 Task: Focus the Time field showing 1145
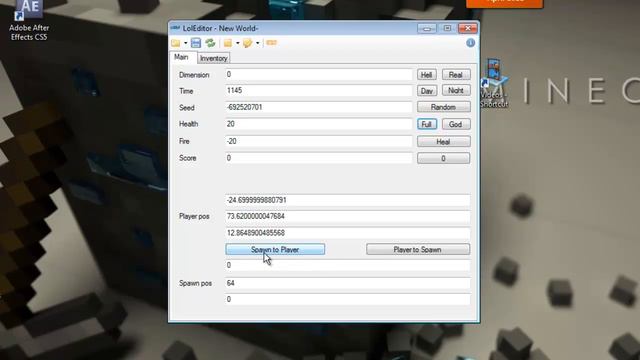click(319, 91)
